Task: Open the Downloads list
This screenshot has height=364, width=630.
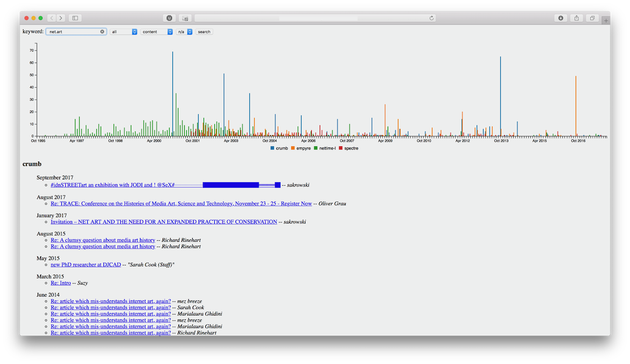Action: [x=561, y=18]
